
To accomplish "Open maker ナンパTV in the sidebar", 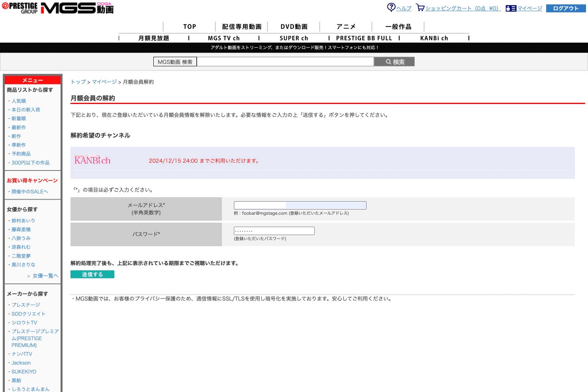I will point(22,354).
